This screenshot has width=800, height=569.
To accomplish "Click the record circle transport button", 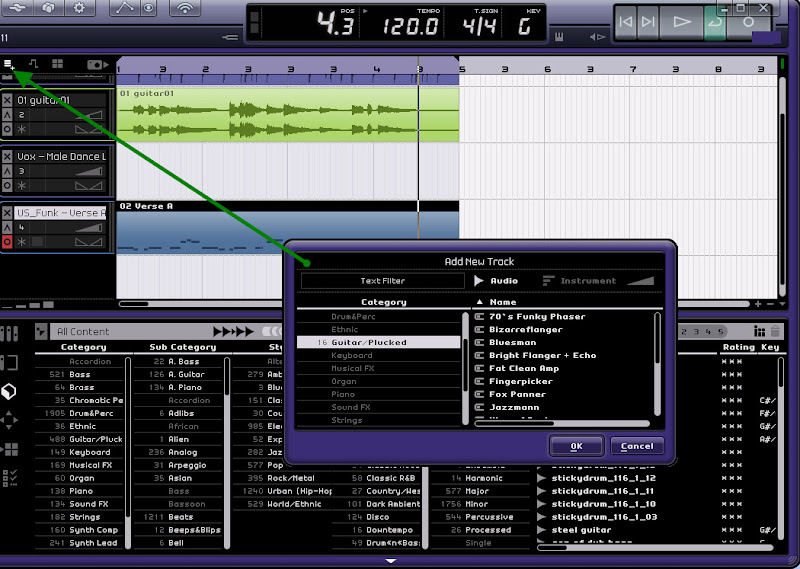I will [x=748, y=22].
